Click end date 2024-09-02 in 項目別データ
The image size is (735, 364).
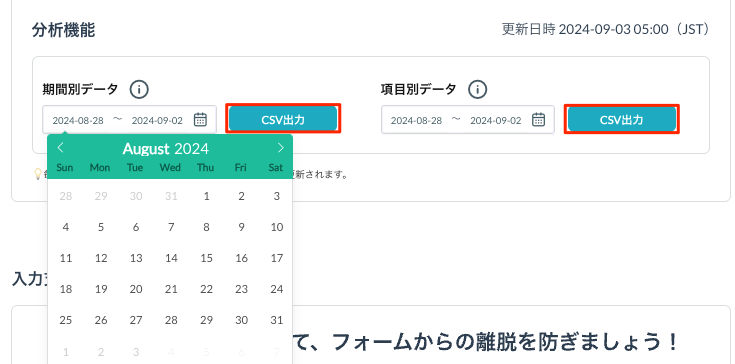(x=495, y=120)
